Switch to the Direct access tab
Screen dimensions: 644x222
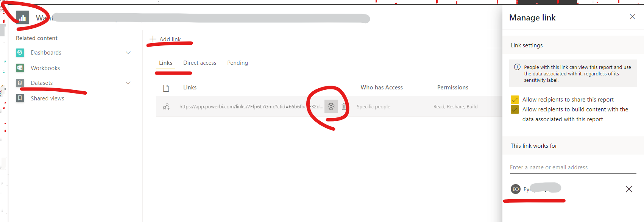(x=200, y=63)
